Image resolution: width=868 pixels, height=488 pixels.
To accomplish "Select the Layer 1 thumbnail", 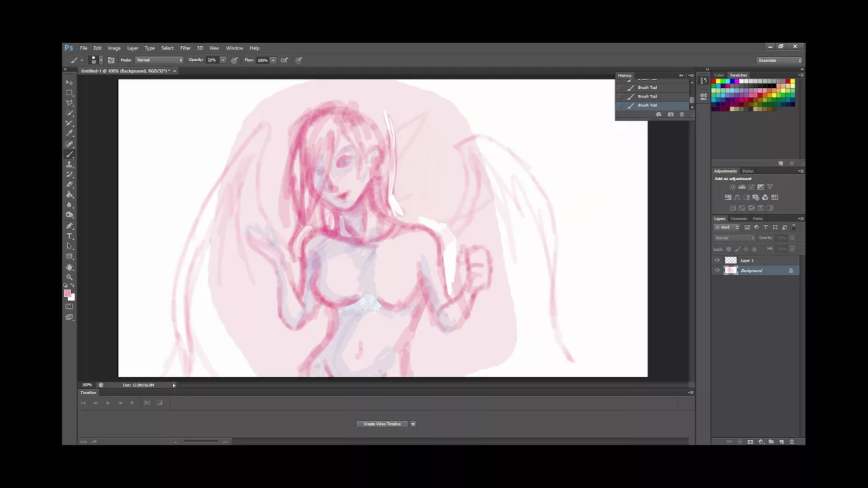I will (731, 260).
